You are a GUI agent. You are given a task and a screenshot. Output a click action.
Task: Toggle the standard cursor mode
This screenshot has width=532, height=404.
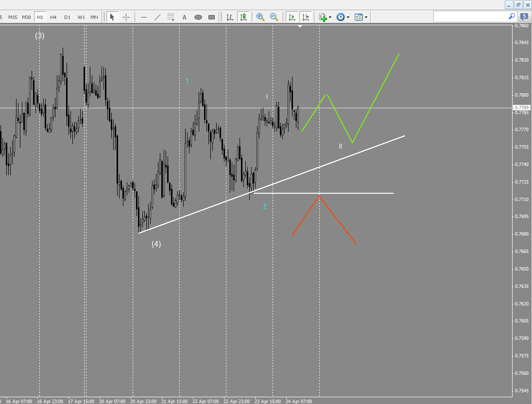[112, 17]
